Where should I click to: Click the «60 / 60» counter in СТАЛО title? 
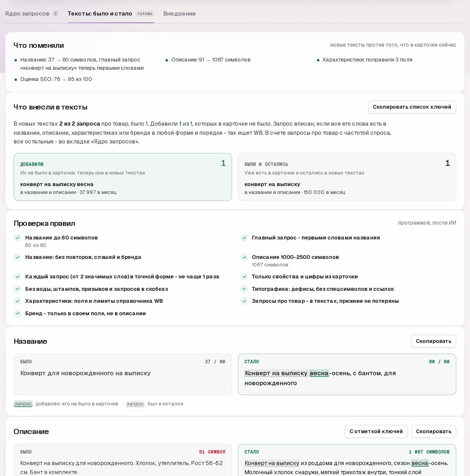tap(439, 362)
